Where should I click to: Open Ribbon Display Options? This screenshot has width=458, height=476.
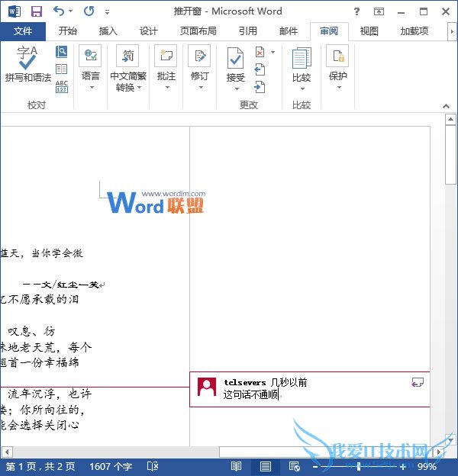coord(379,11)
